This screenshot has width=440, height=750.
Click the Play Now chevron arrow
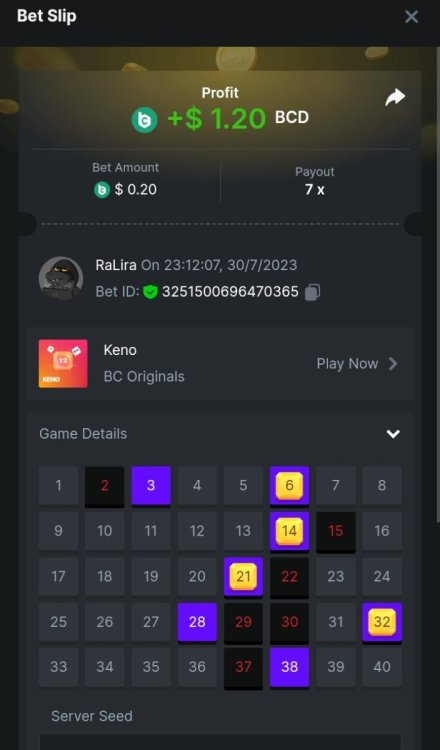point(393,364)
